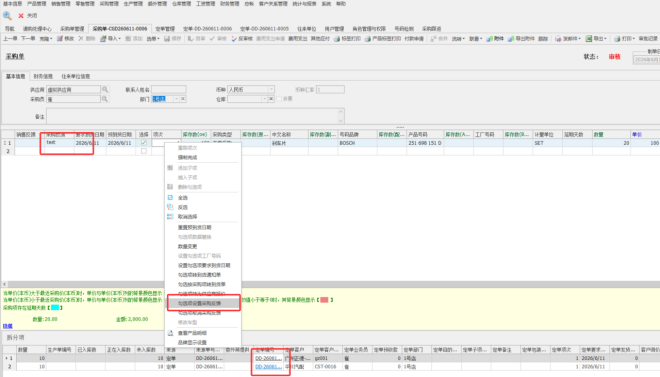Click the 隐藏 hide link in the yellow panel
The image size is (660, 377).
pos(8,326)
